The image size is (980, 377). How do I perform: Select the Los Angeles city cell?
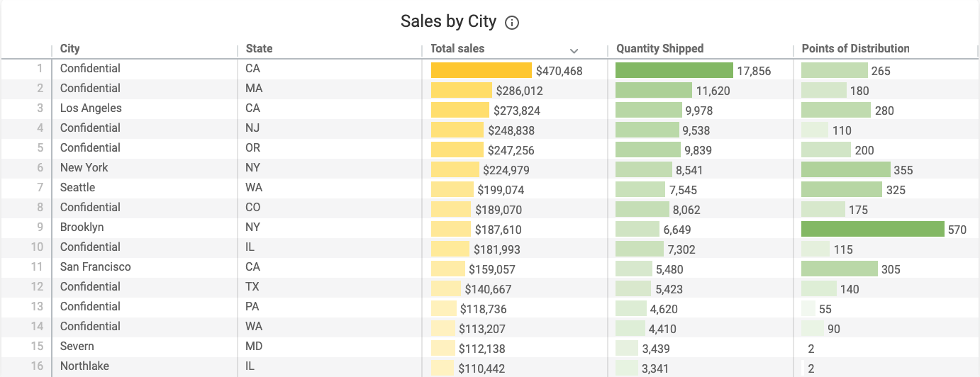coord(91,108)
